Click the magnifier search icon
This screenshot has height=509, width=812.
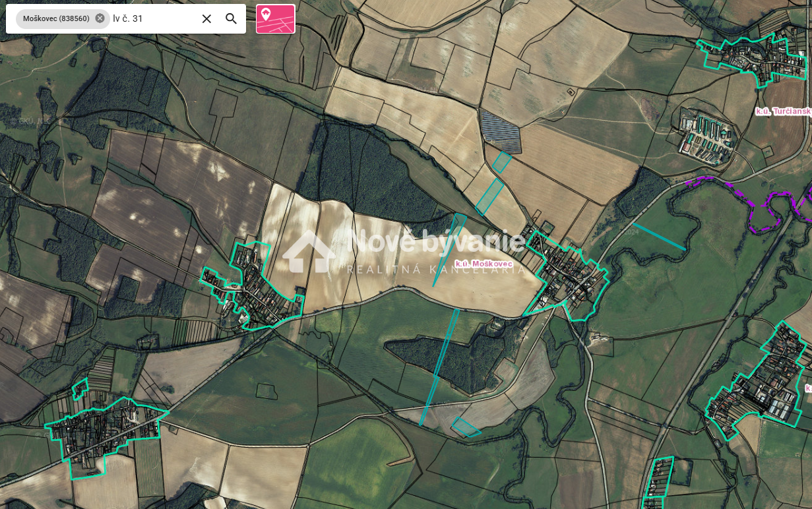tap(231, 19)
